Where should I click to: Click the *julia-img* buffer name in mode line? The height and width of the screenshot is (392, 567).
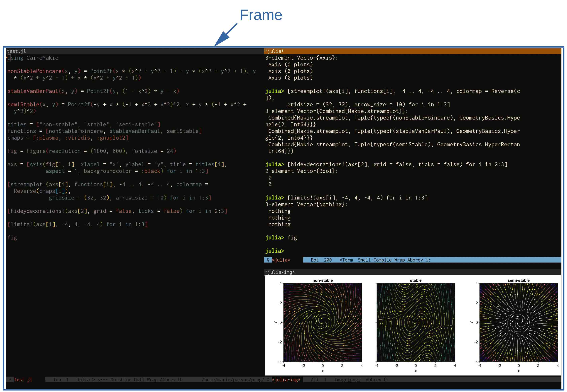(x=286, y=380)
